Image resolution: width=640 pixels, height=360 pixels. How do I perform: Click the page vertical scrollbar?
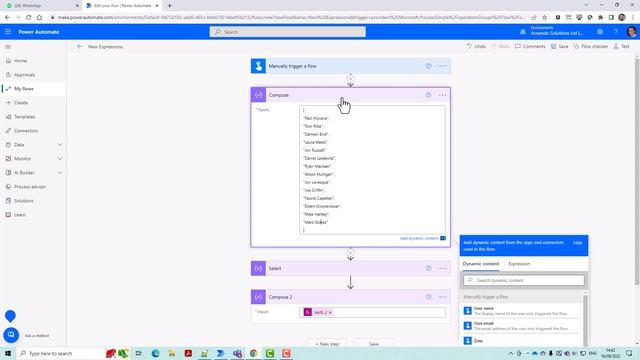(637, 171)
